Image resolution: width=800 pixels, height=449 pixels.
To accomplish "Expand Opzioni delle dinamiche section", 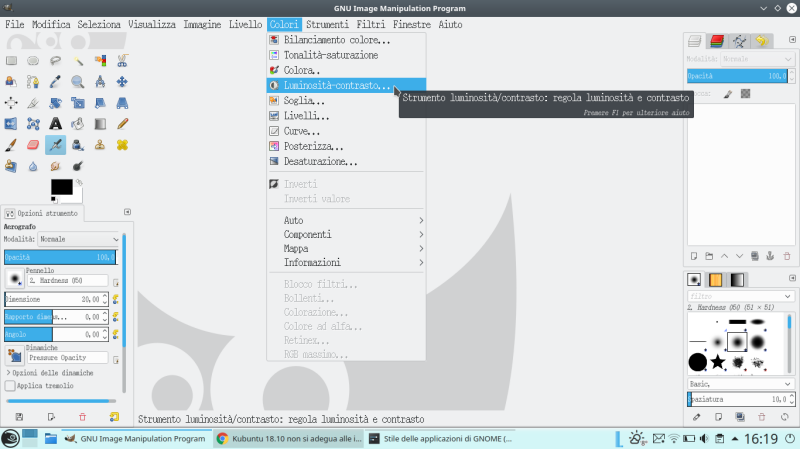I will coord(50,373).
